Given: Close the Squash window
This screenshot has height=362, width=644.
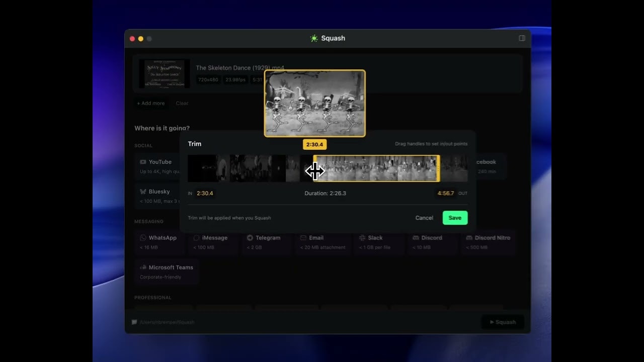Looking at the screenshot, I should 132,39.
